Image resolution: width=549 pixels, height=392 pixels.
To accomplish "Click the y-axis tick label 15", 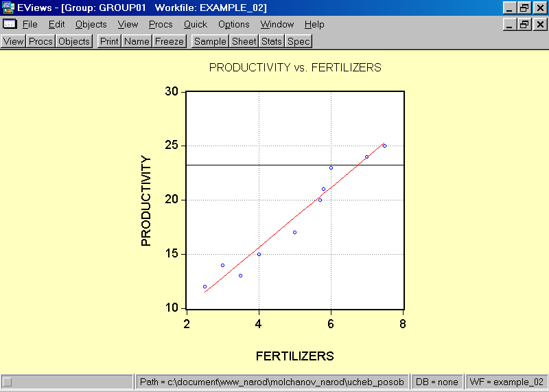I will point(172,253).
